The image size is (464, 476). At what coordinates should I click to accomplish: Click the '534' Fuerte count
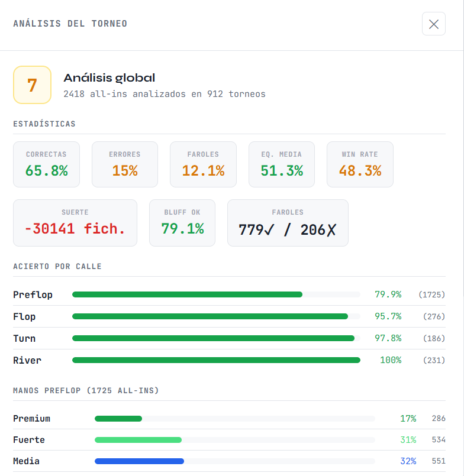pos(439,439)
